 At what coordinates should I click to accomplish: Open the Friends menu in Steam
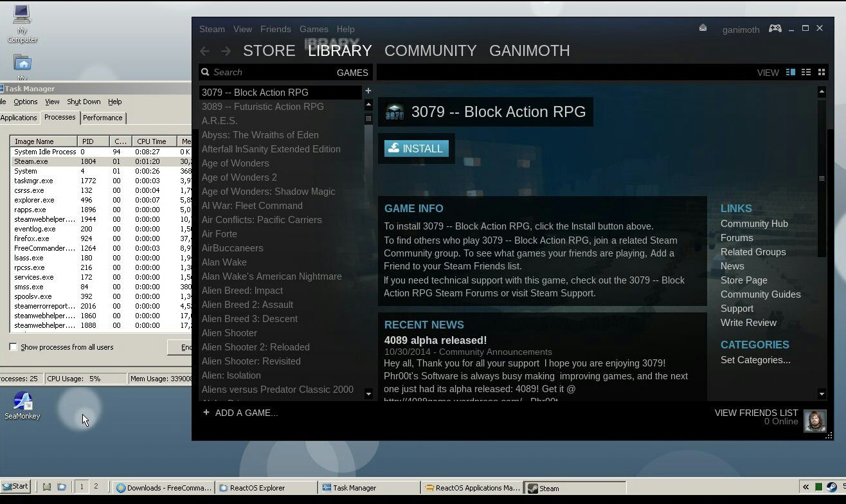[275, 29]
